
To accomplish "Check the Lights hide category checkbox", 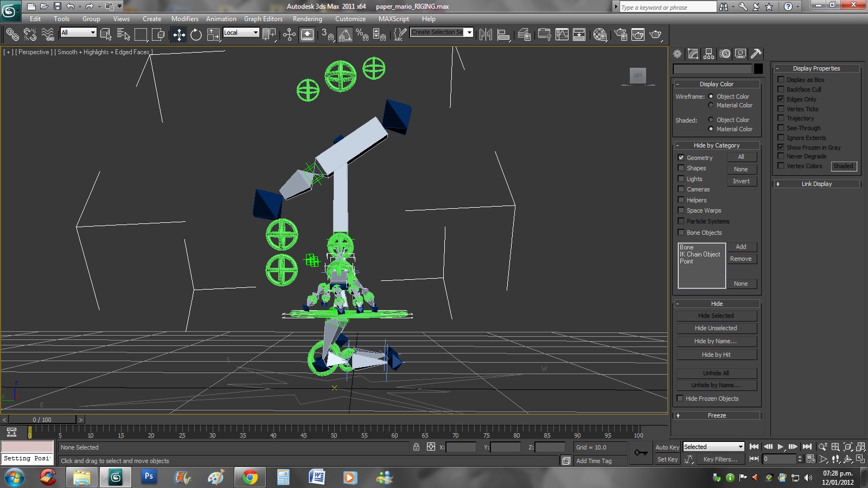I will tap(681, 179).
